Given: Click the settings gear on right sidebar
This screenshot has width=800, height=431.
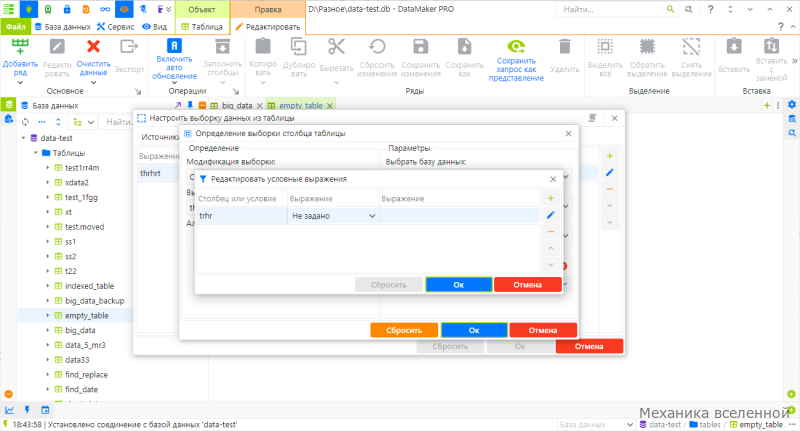Looking at the screenshot, I should 792,105.
